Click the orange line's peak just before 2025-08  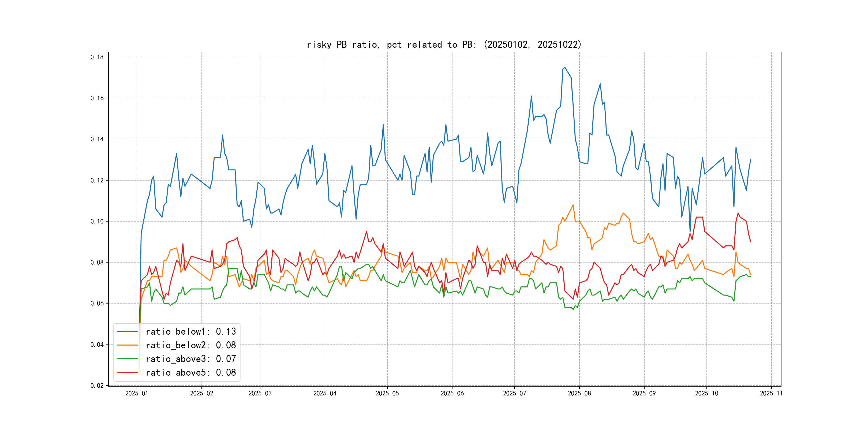pos(573,205)
